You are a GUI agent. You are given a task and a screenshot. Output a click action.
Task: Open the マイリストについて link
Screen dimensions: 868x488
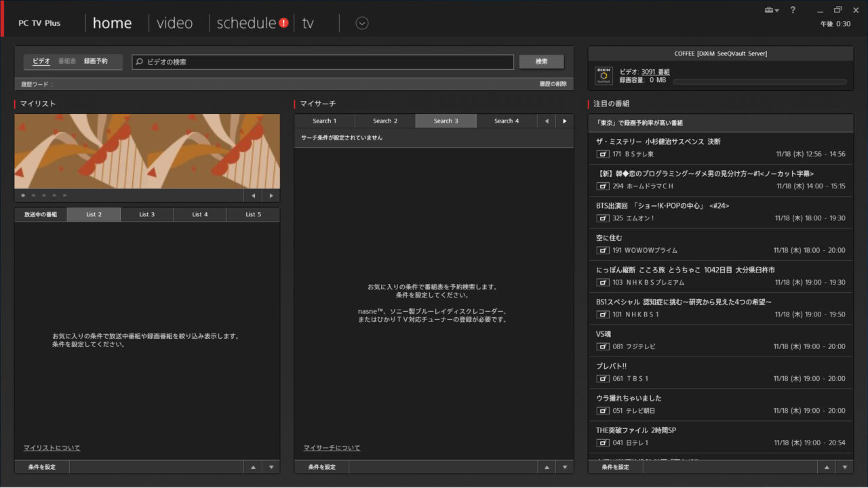coord(52,448)
